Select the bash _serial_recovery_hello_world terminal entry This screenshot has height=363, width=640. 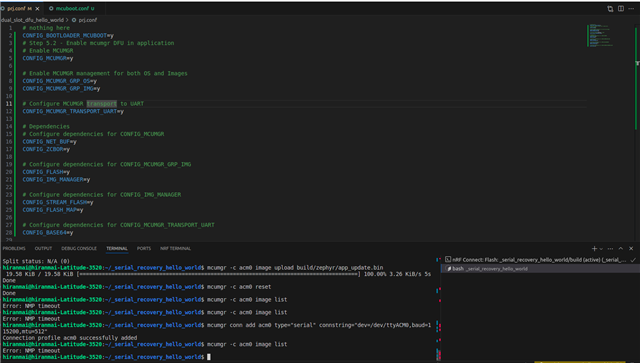pos(540,269)
